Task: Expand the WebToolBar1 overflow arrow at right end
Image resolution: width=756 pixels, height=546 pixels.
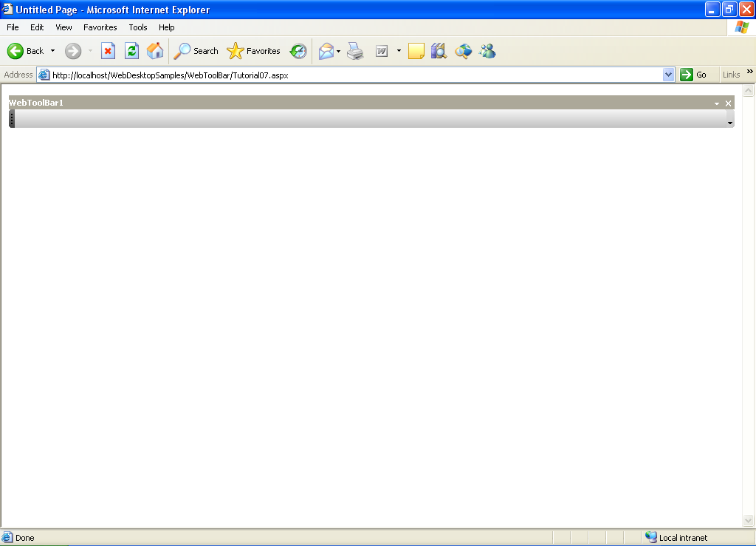Action: click(x=730, y=123)
